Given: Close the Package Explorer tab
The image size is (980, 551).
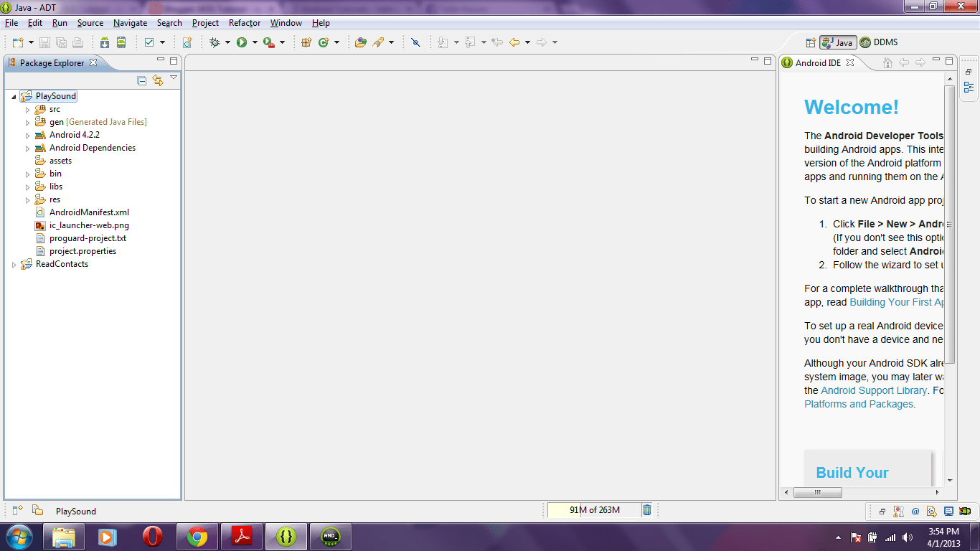Looking at the screenshot, I should click(x=93, y=62).
